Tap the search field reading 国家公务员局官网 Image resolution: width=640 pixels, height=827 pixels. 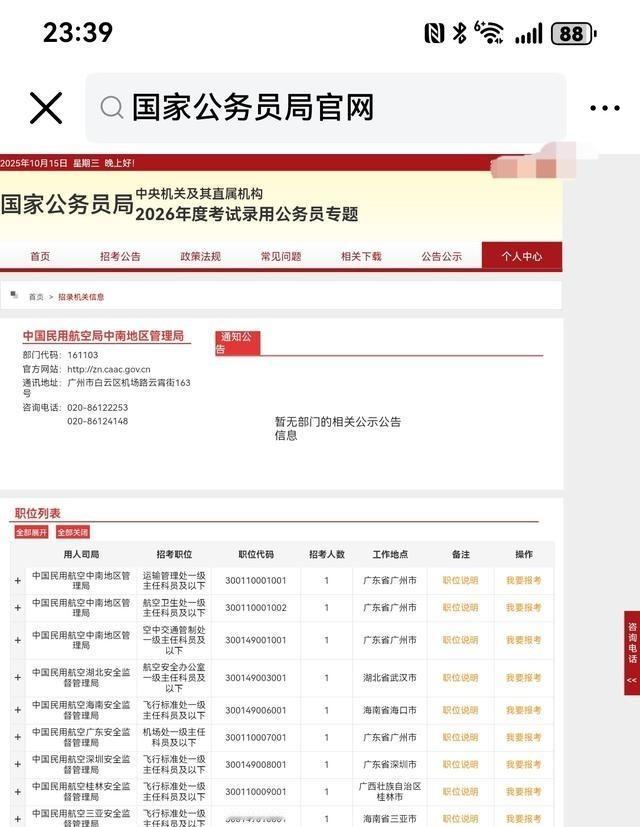326,108
